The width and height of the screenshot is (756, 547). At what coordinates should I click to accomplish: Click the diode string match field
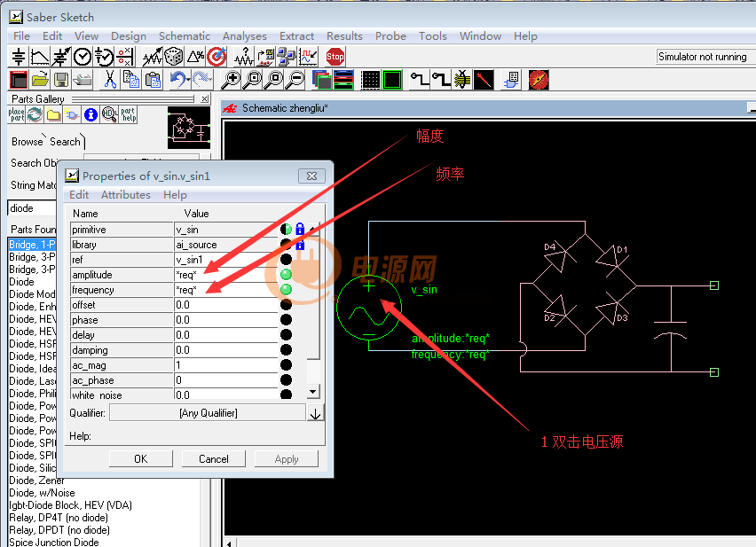[32, 208]
